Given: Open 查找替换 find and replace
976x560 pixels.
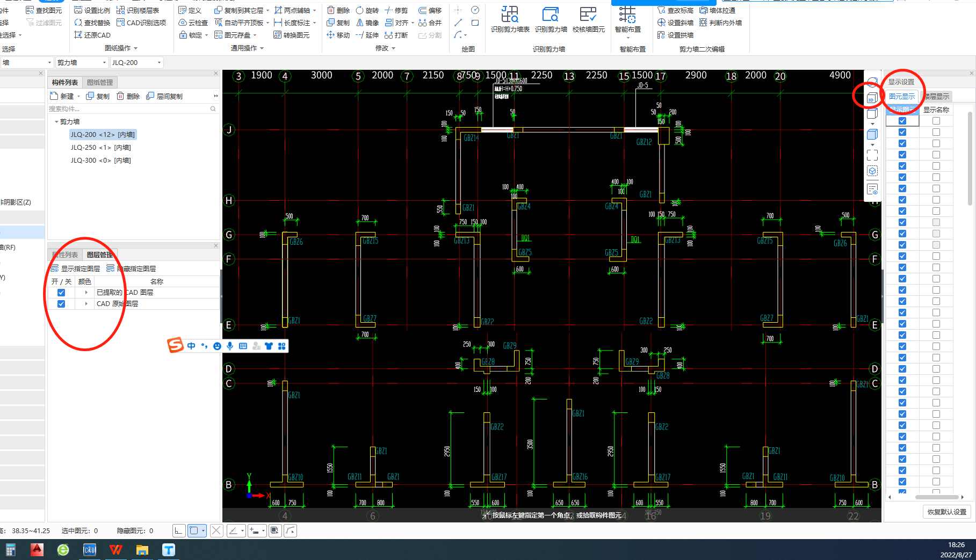Looking at the screenshot, I should 92,23.
